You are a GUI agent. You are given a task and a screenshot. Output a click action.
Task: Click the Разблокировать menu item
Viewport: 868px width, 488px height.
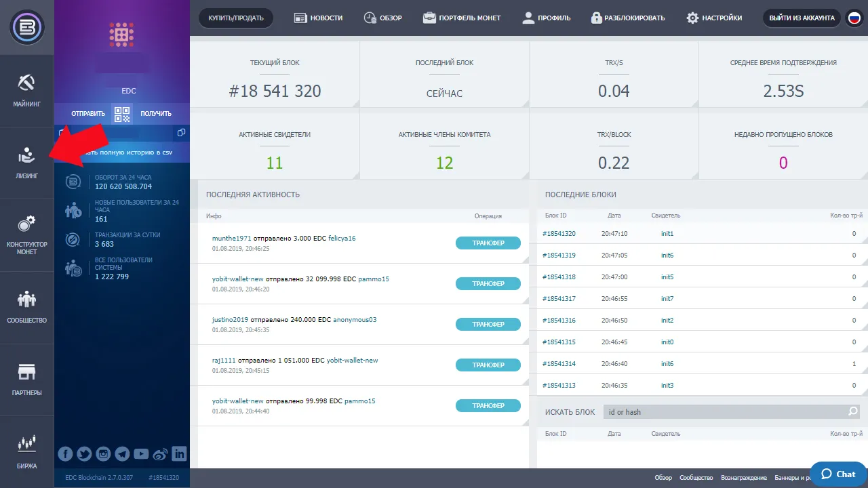click(628, 18)
